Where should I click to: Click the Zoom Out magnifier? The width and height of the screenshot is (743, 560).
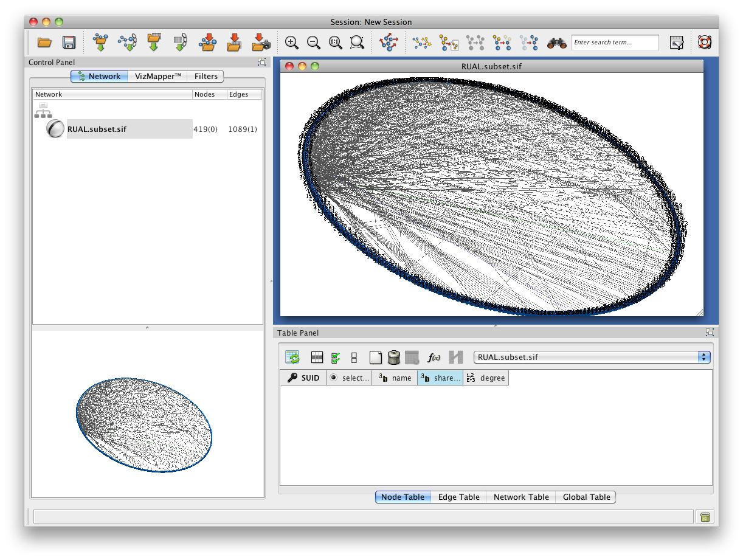click(314, 43)
